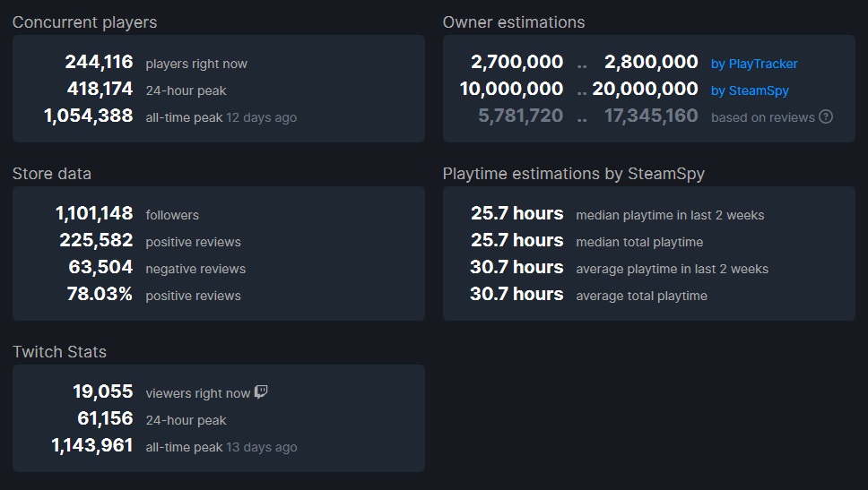Image resolution: width=868 pixels, height=490 pixels.
Task: Click the 'based on reviews' label
Action: click(762, 117)
